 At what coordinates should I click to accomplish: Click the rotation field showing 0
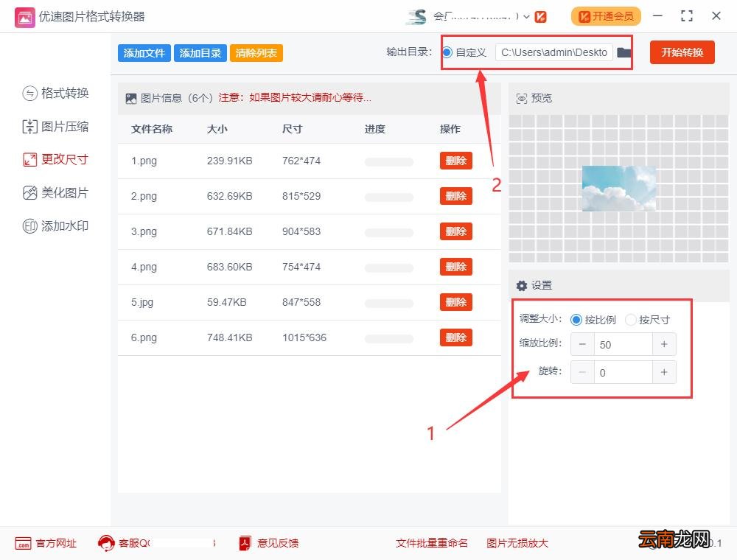(x=624, y=373)
